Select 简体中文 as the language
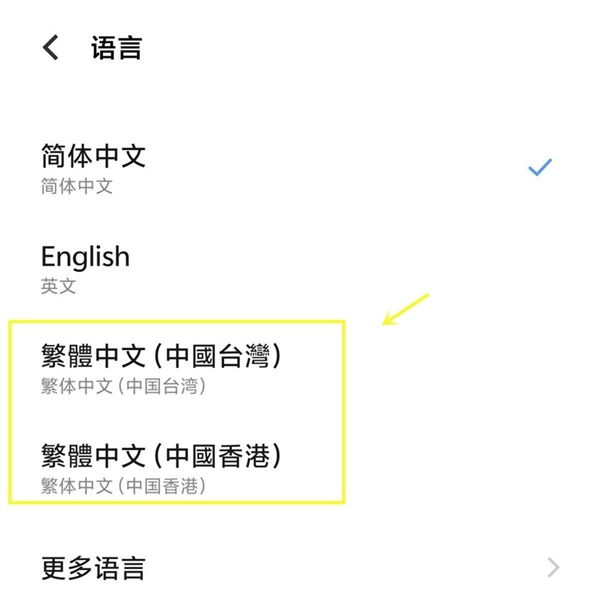 [x=300, y=168]
